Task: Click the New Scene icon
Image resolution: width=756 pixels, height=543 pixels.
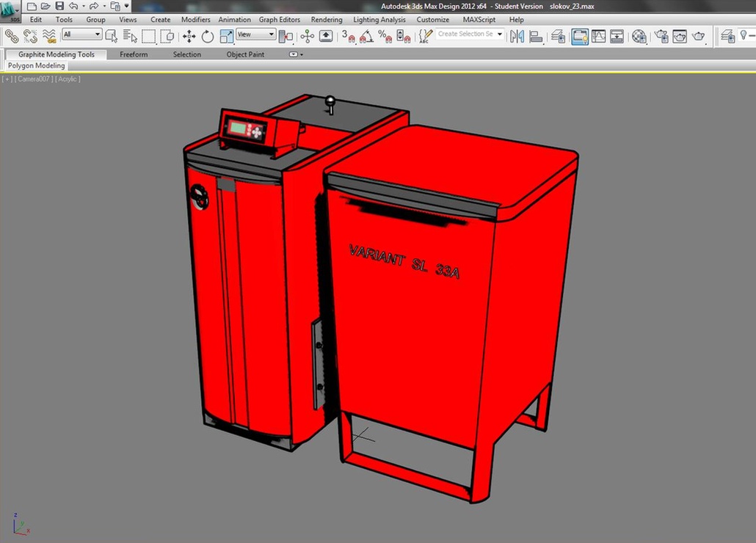Action: tap(32, 7)
